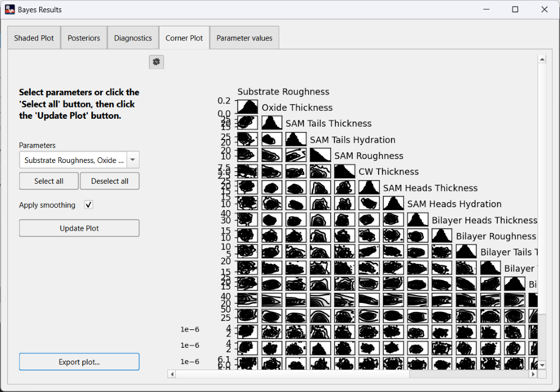The width and height of the screenshot is (560, 392).
Task: Click the Export plot... button
Action: [80, 362]
